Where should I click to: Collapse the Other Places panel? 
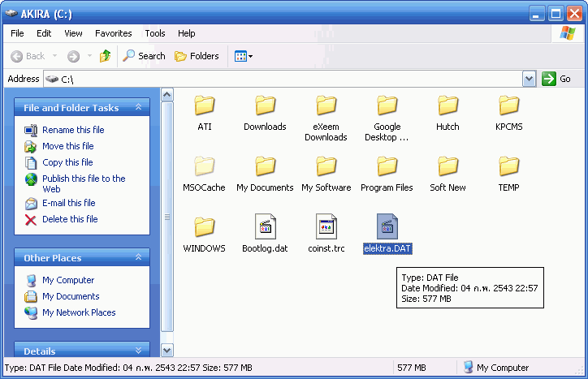(138, 257)
